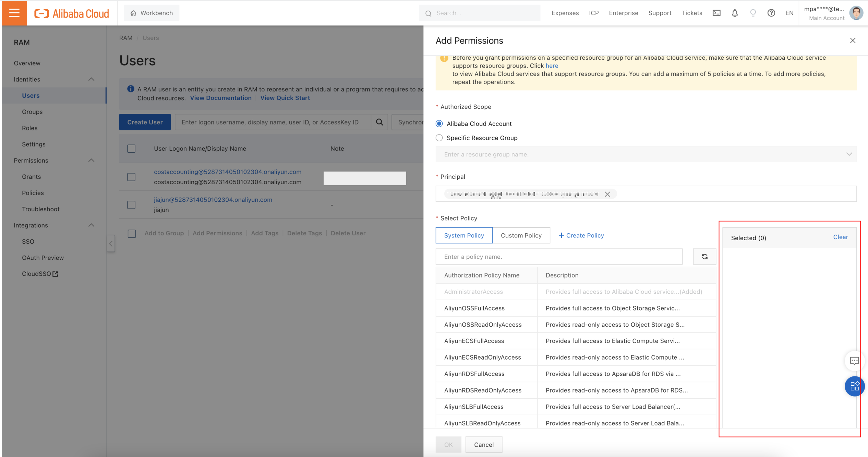Open the account avatar menu
The width and height of the screenshot is (868, 457).
pyautogui.click(x=856, y=13)
